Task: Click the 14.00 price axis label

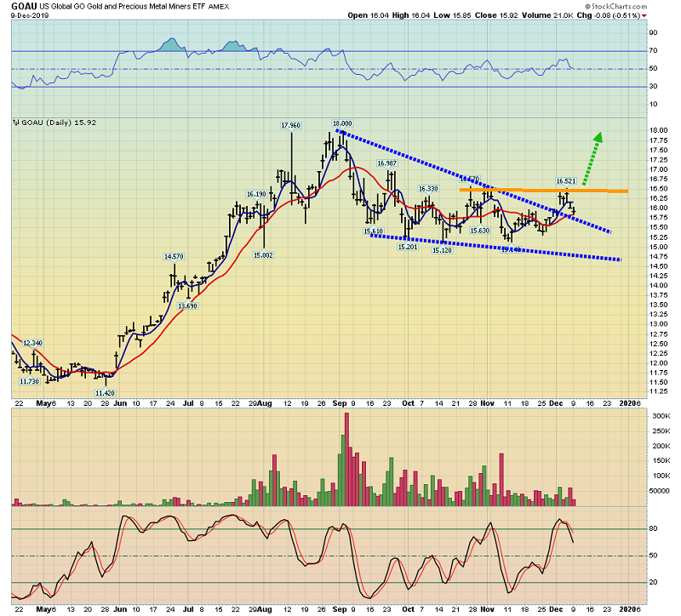Action: point(658,285)
